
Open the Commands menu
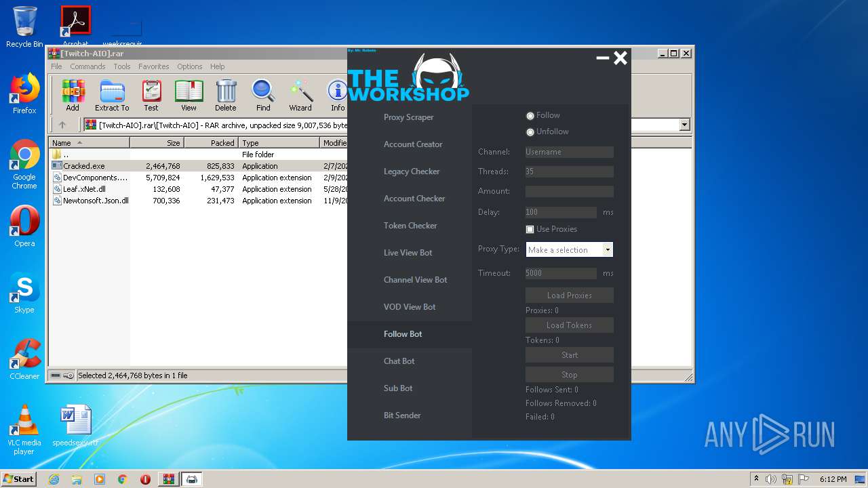pos(87,66)
